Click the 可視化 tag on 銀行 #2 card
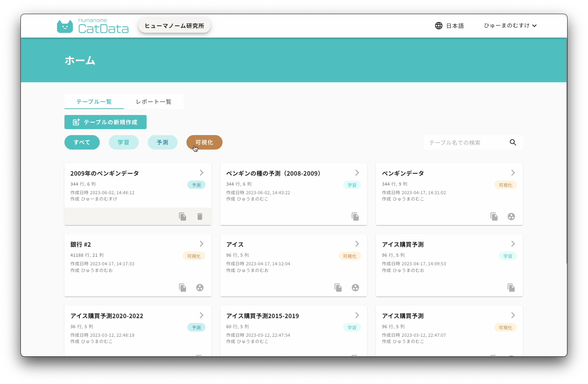Image resolution: width=588 pixels, height=384 pixels. pos(194,256)
